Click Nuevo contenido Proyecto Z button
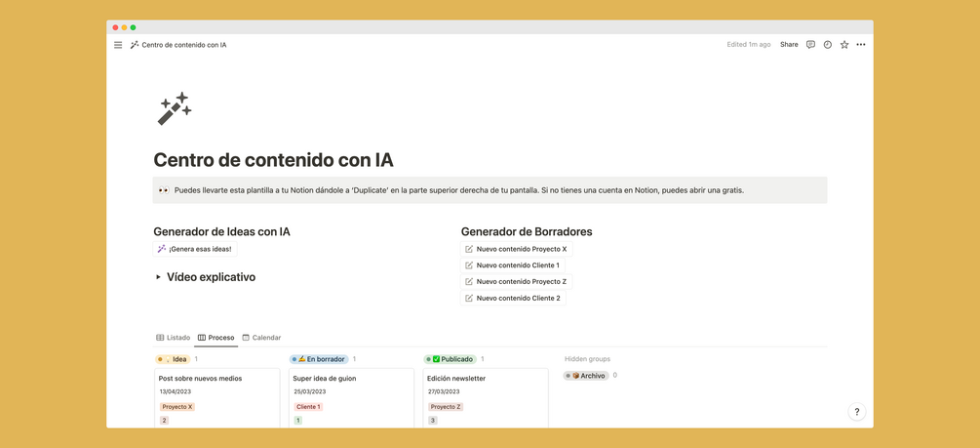Image resolution: width=980 pixels, height=448 pixels. (516, 281)
